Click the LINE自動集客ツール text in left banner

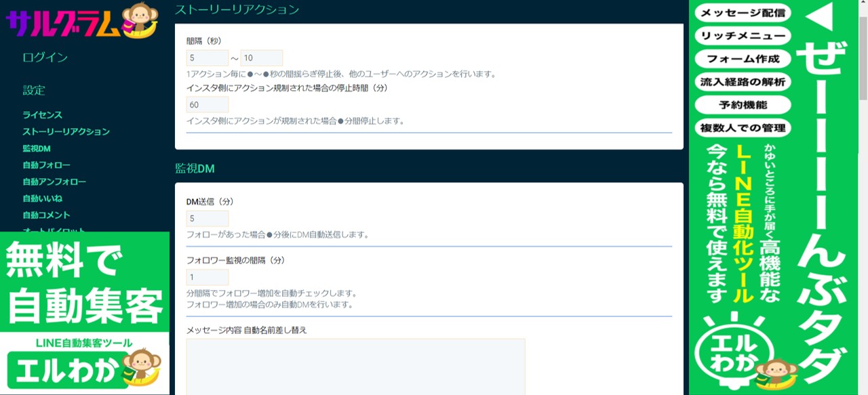(84, 344)
